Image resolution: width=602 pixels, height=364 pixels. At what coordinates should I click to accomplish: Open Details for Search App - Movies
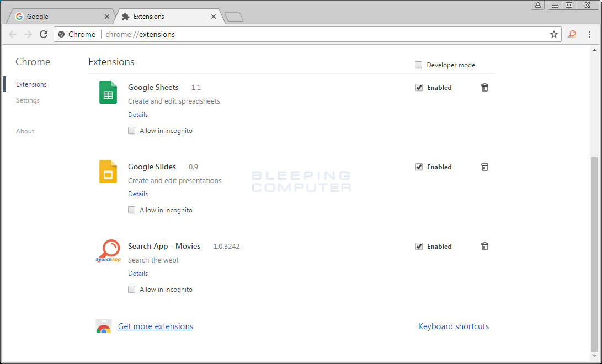point(138,274)
